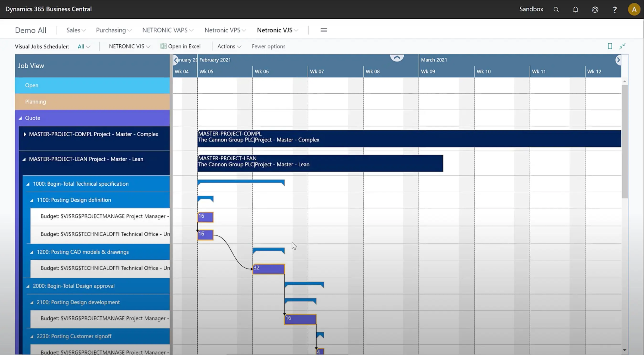Expand MASTER-PROJECT-COMPL row
The width and height of the screenshot is (644, 355).
click(x=25, y=134)
